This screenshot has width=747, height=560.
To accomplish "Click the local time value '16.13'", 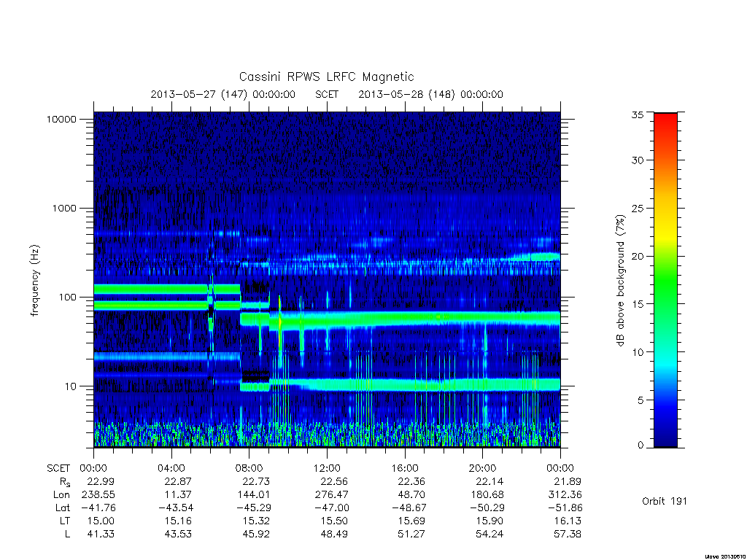I will pyautogui.click(x=568, y=521).
